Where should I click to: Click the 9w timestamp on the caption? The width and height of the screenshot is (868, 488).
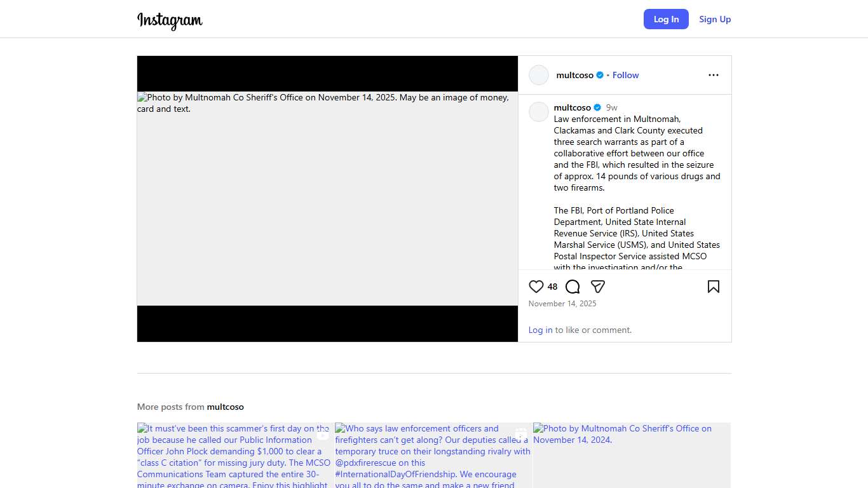tap(611, 107)
